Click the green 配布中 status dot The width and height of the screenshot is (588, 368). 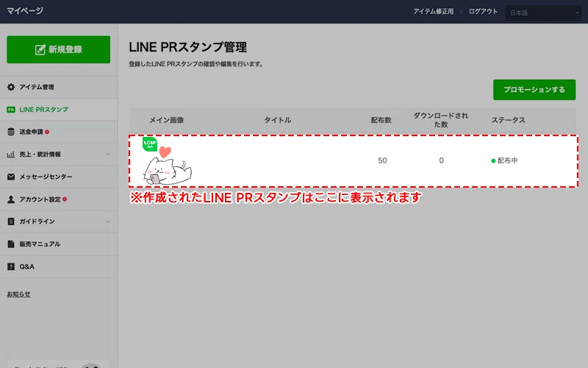point(493,160)
